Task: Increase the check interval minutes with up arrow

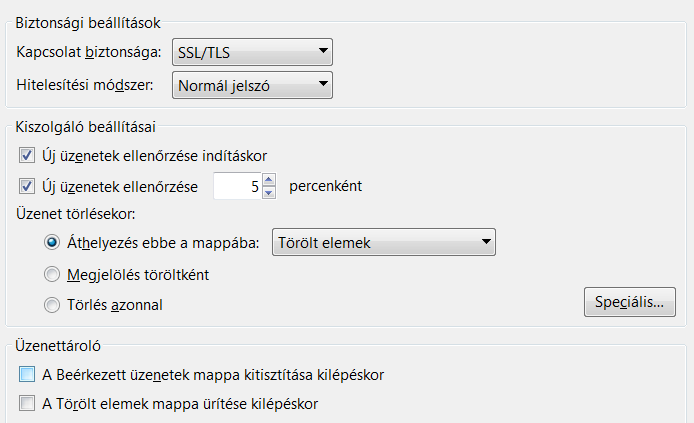Action: coord(268,180)
